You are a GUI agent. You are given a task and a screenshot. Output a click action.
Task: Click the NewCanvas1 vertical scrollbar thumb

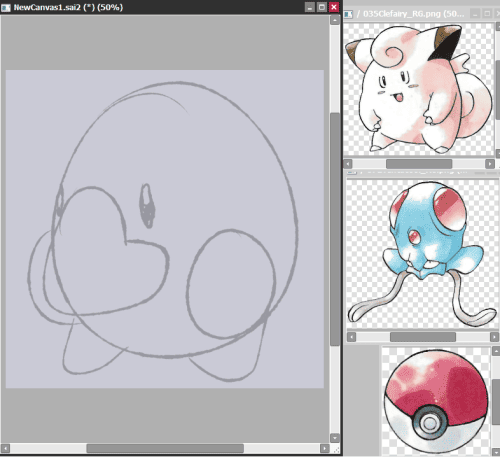pyautogui.click(x=335, y=229)
